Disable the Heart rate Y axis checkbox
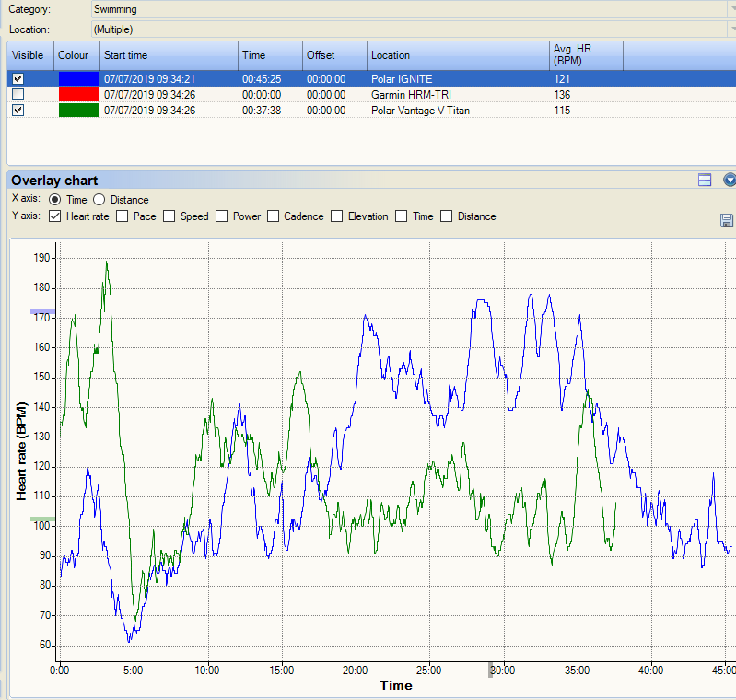Screen dimensions: 736x700 pyautogui.click(x=55, y=216)
